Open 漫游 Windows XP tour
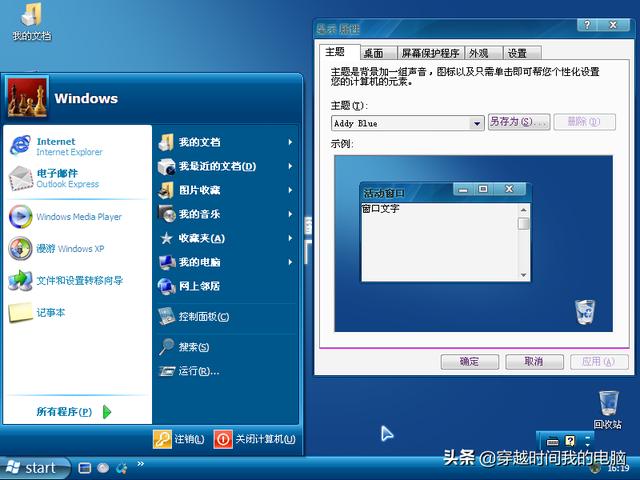Image resolution: width=640 pixels, height=480 pixels. tap(56, 249)
